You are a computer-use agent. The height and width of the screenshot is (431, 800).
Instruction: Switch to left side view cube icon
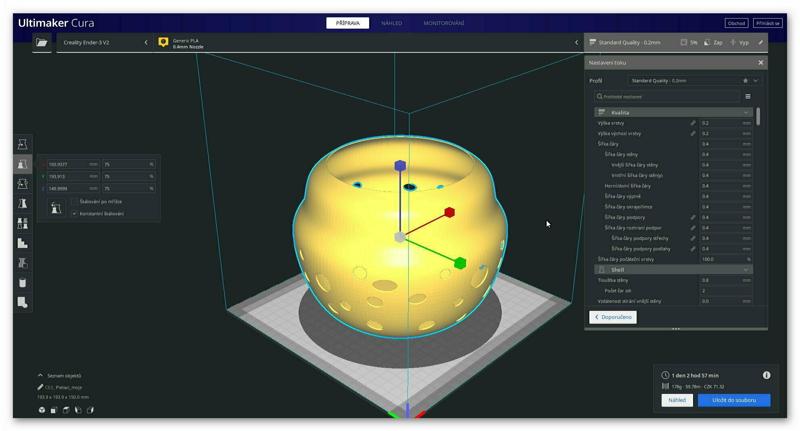(x=78, y=410)
